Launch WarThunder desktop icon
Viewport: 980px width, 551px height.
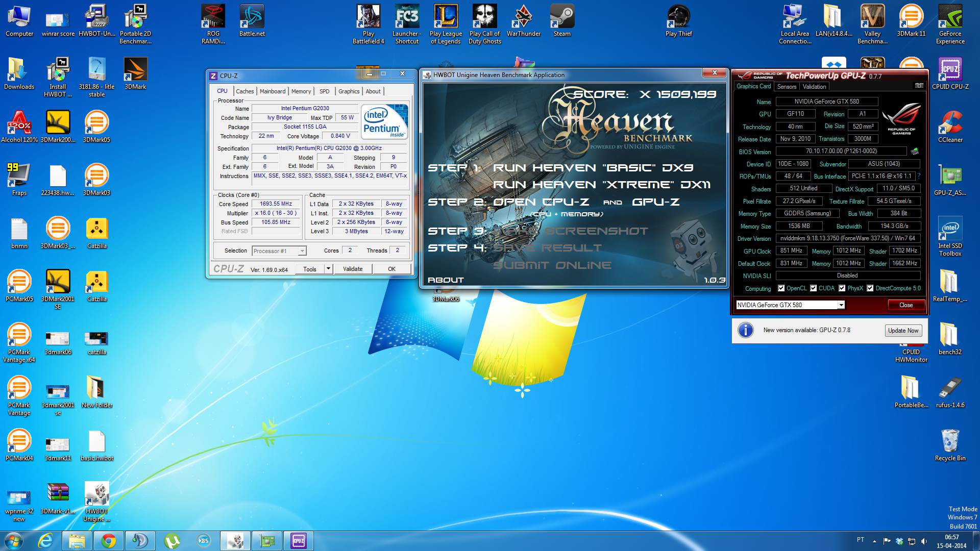pos(523,20)
